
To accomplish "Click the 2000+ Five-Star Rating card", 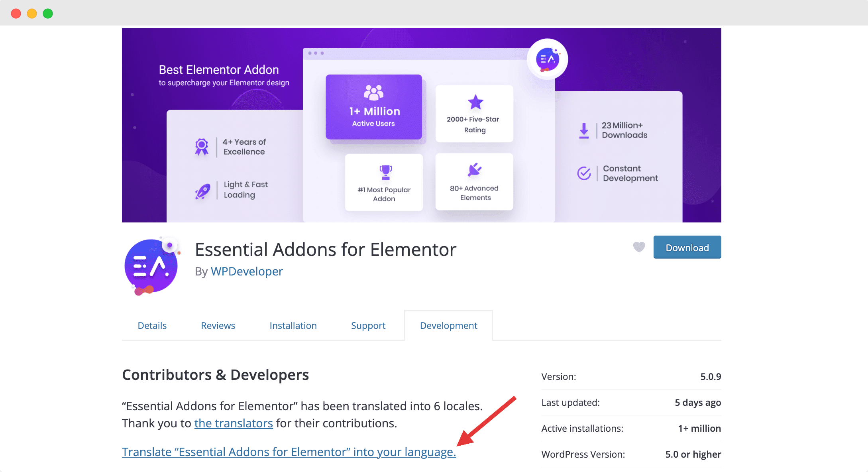I will click(474, 114).
